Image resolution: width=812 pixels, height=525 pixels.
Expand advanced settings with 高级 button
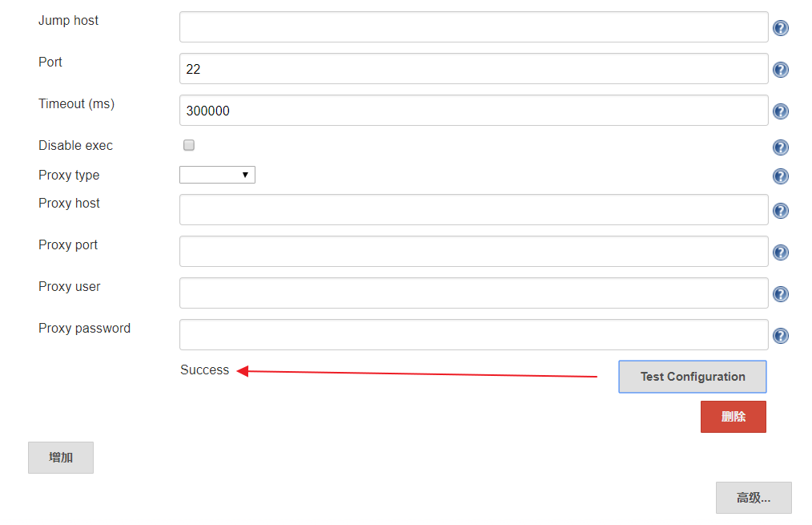[754, 498]
